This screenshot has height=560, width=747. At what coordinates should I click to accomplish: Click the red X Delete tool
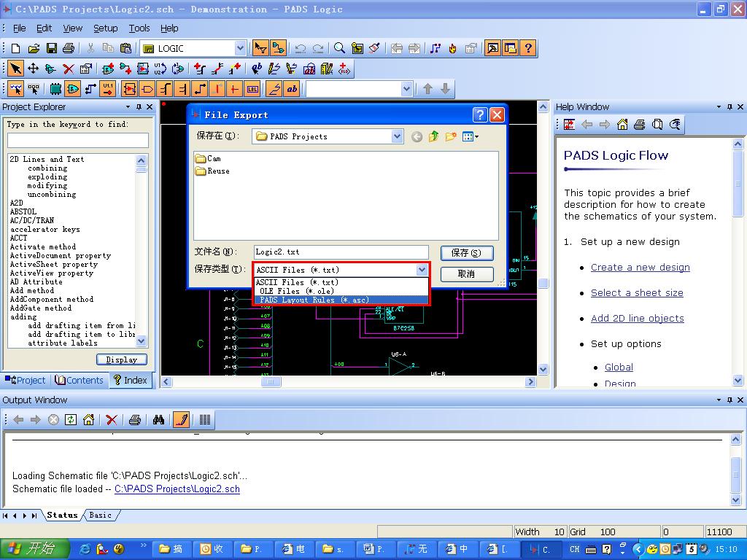coord(68,69)
